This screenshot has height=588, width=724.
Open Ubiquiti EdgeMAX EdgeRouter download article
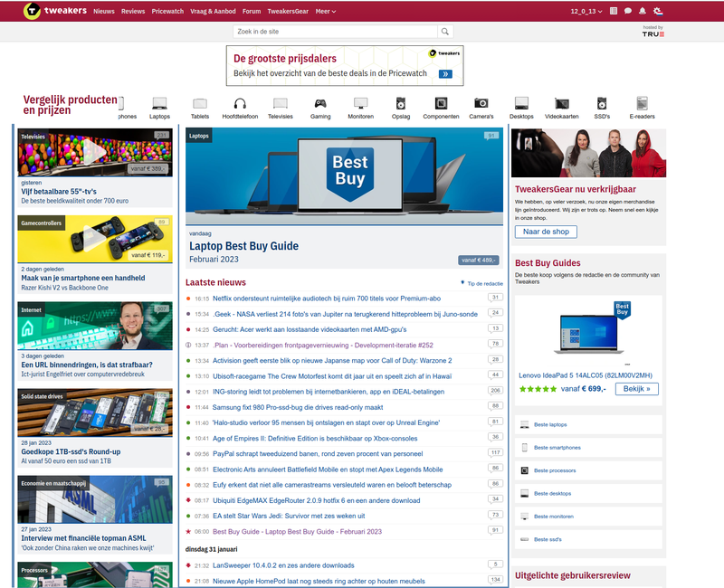pos(316,500)
